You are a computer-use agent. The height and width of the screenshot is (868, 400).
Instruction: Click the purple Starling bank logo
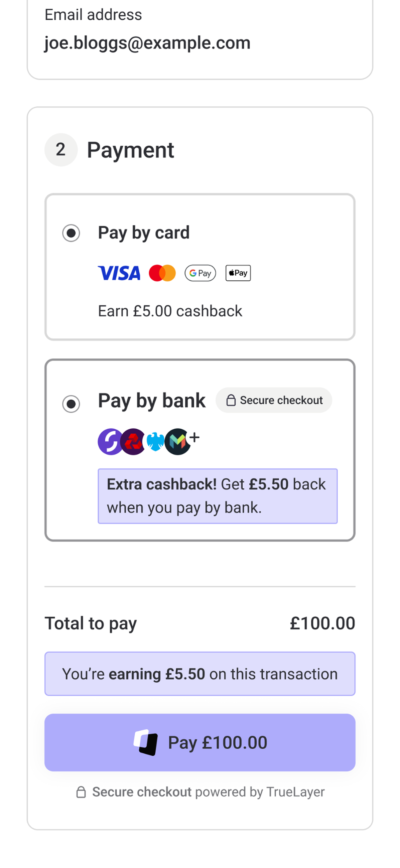(x=110, y=441)
